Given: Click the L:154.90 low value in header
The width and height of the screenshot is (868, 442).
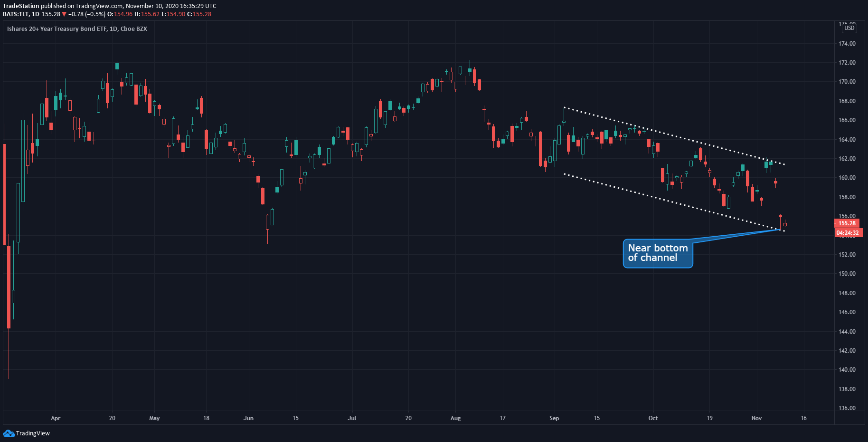Looking at the screenshot, I should point(173,14).
